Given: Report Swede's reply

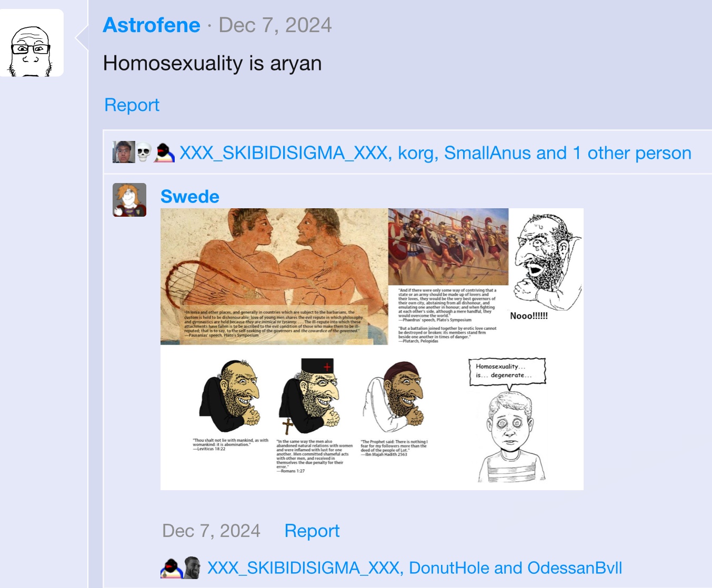Looking at the screenshot, I should click(x=312, y=531).
